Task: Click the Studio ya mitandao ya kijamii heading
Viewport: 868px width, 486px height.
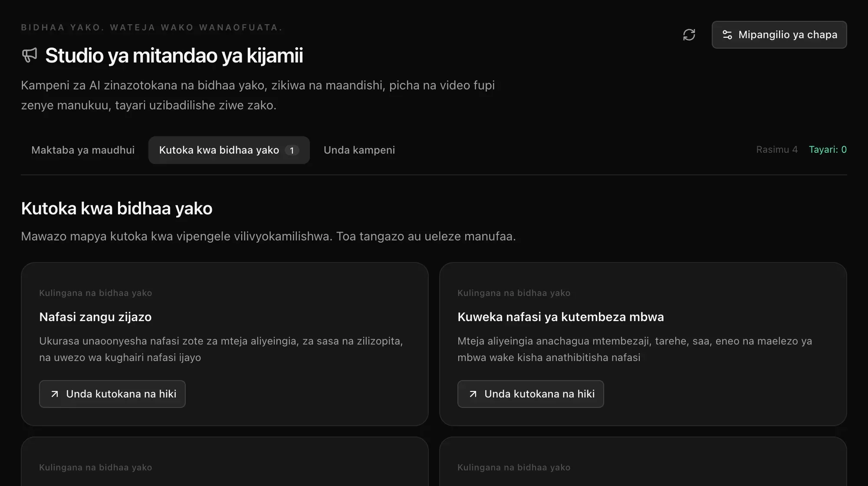Action: point(174,56)
